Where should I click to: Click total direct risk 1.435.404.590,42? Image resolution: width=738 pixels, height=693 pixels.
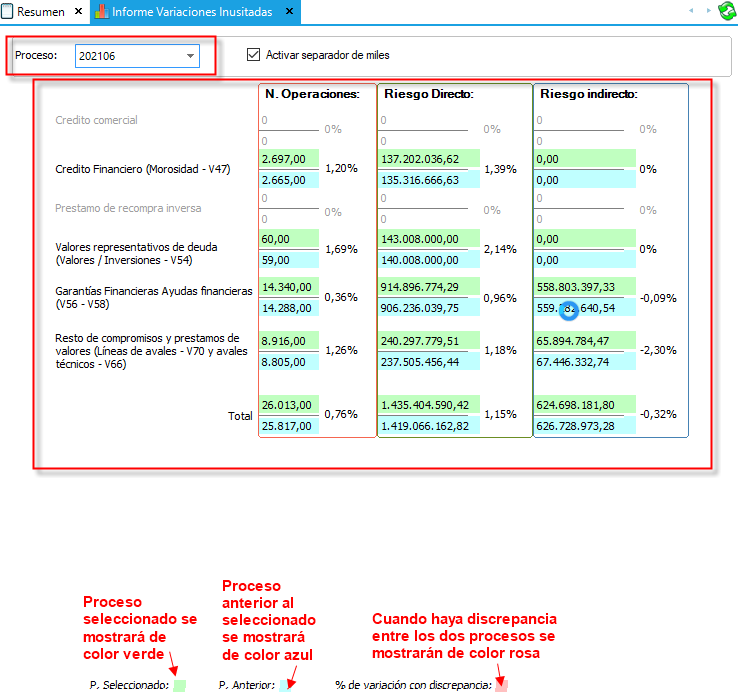[429, 405]
